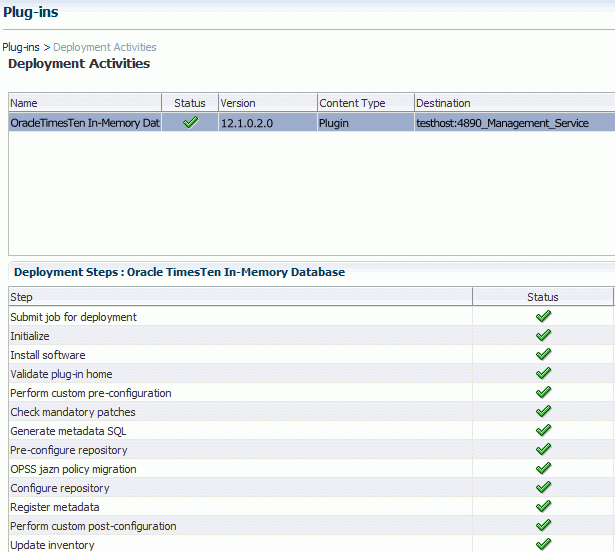Click checkmark for Initialize step
The width and height of the screenshot is (615, 552).
point(543,335)
